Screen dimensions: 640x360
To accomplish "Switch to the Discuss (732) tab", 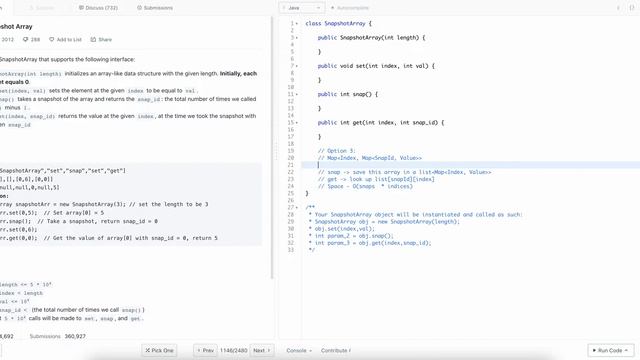I will click(x=98, y=8).
